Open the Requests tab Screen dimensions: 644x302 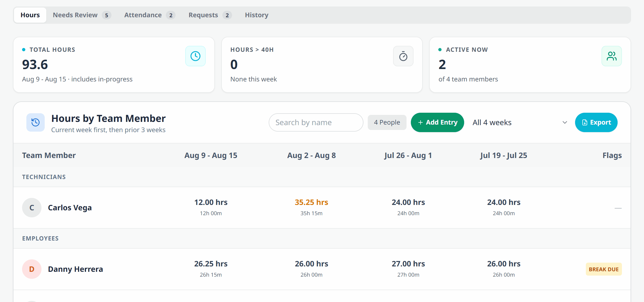tap(210, 15)
